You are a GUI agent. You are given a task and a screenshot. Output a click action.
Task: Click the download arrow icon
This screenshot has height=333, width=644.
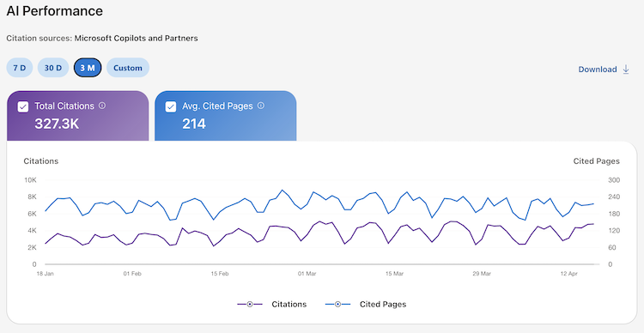[626, 69]
